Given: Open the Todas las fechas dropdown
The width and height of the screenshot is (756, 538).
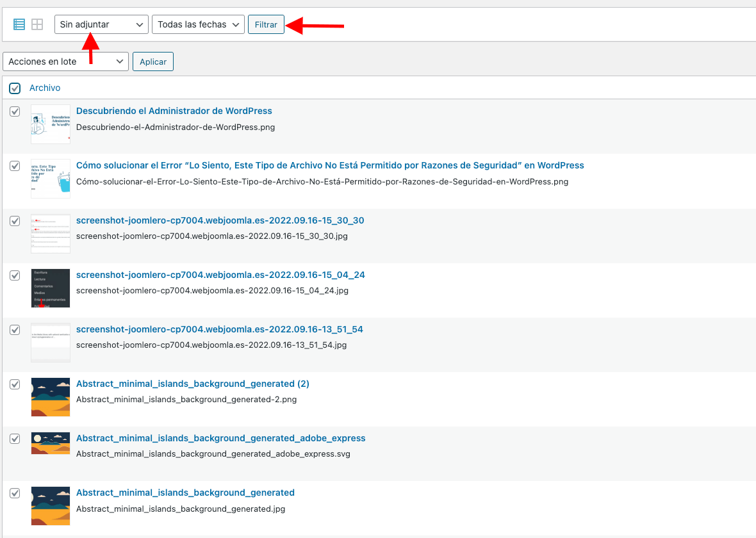Looking at the screenshot, I should tap(198, 24).
